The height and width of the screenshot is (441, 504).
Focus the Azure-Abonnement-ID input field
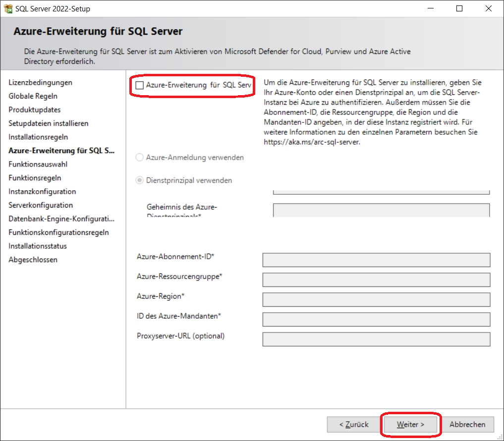pyautogui.click(x=377, y=260)
